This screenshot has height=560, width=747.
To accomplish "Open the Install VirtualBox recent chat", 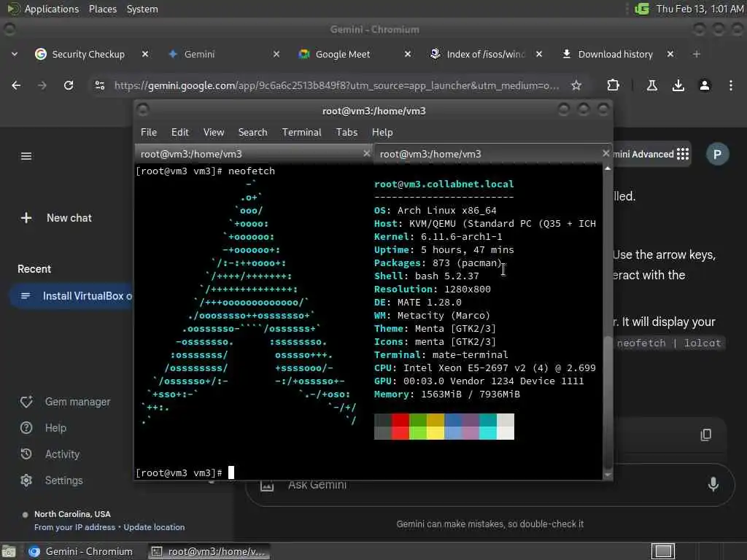I will tap(71, 296).
